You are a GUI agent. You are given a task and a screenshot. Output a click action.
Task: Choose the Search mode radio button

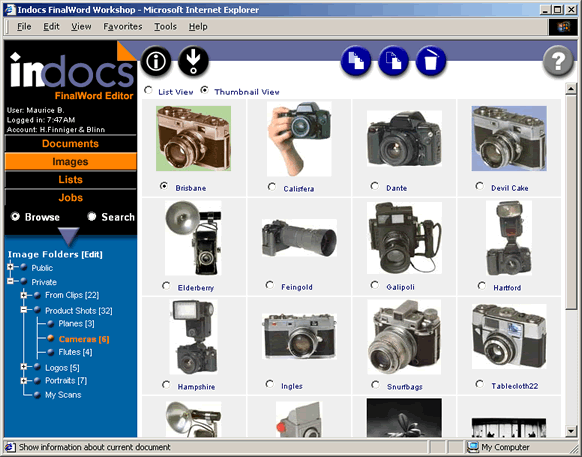tap(92, 216)
